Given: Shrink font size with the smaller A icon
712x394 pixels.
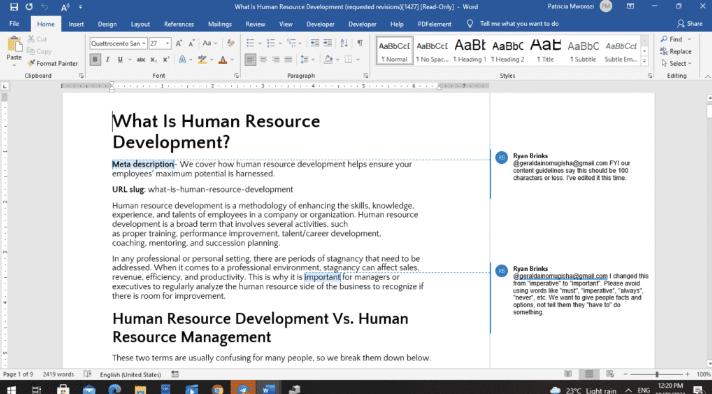Looking at the screenshot, I should pyautogui.click(x=192, y=43).
